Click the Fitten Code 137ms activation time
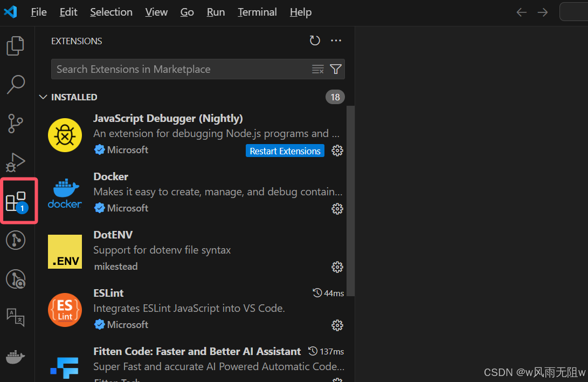 326,352
